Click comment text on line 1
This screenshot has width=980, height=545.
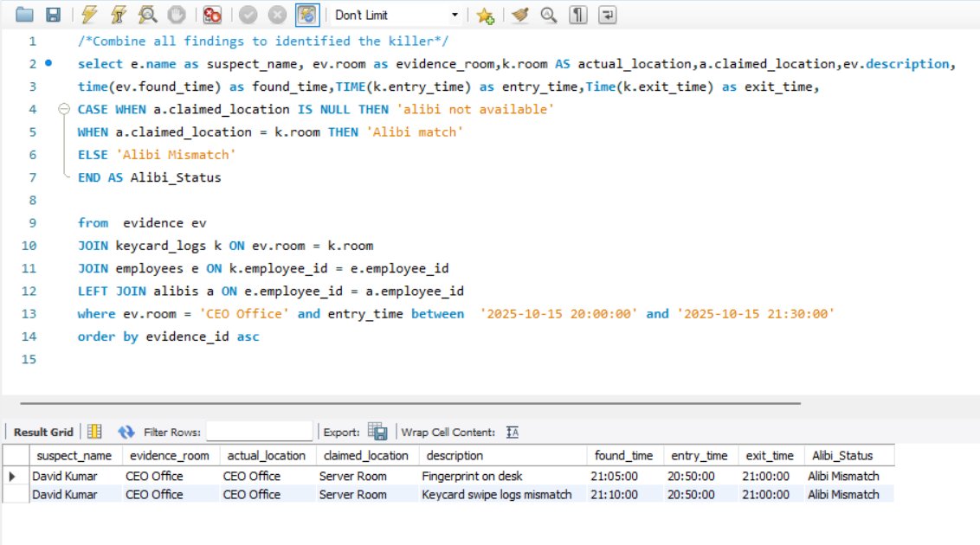(263, 42)
